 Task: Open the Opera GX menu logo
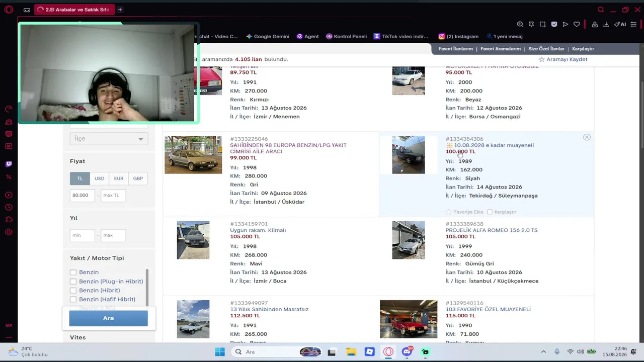click(9, 10)
